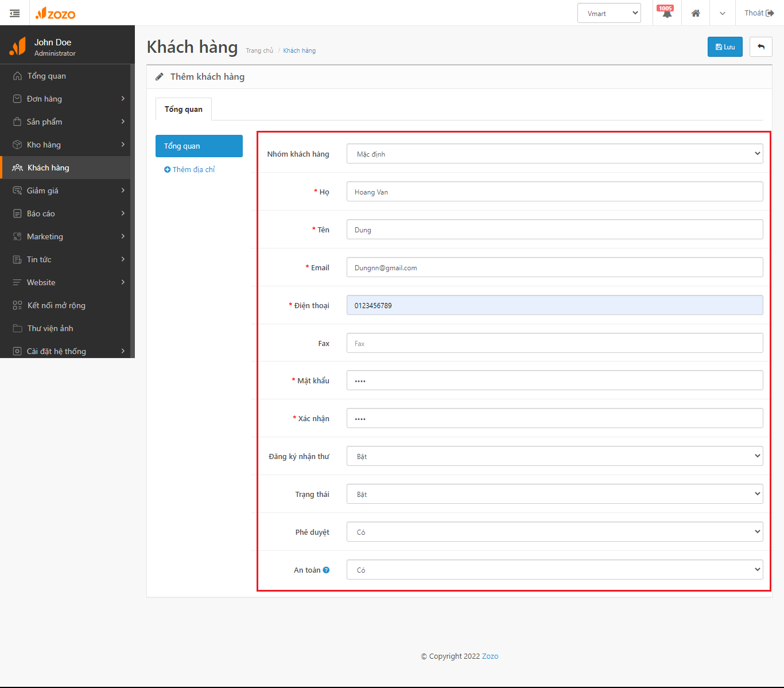The image size is (784, 688).
Task: Open Tổng quan in the sidebar menu
Action: click(x=65, y=76)
